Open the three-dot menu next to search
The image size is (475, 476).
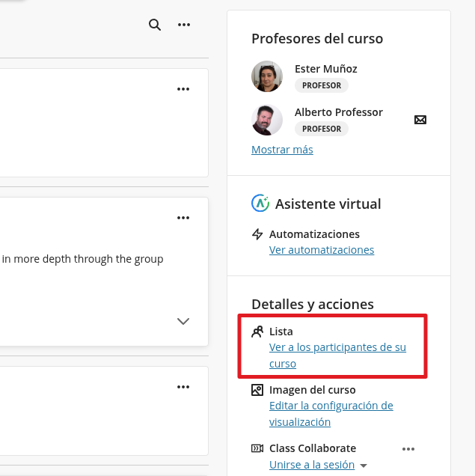pos(184,25)
